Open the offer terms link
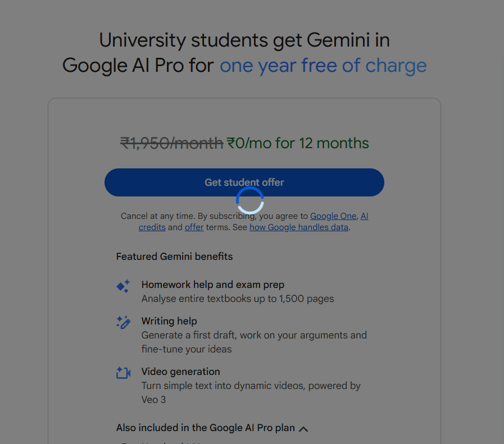Screen dimensions: 504x444 coord(194,227)
